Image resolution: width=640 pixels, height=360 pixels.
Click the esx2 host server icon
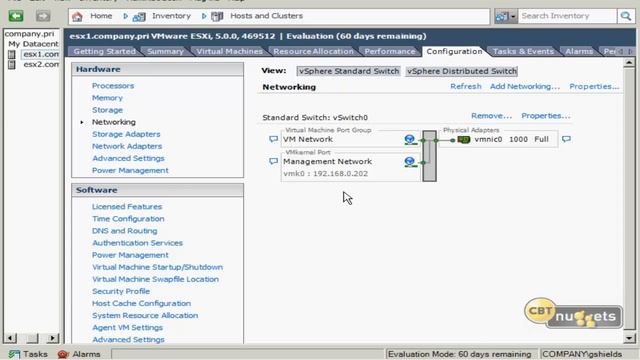12,64
